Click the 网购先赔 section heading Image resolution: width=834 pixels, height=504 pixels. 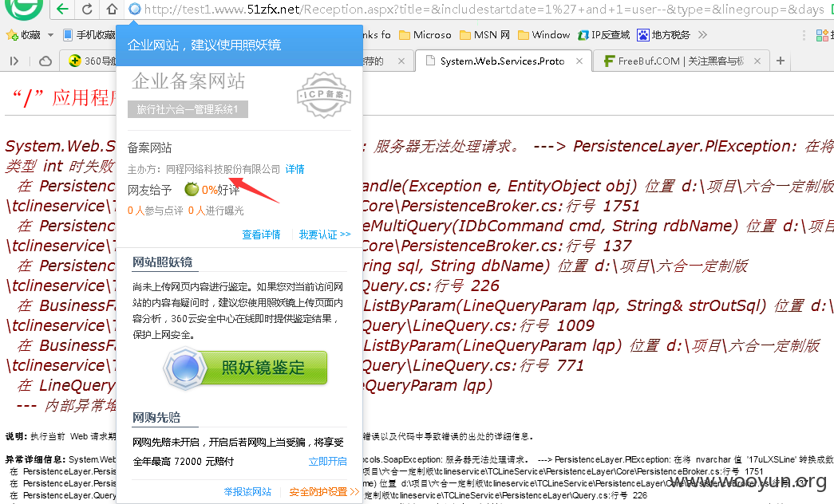156,417
